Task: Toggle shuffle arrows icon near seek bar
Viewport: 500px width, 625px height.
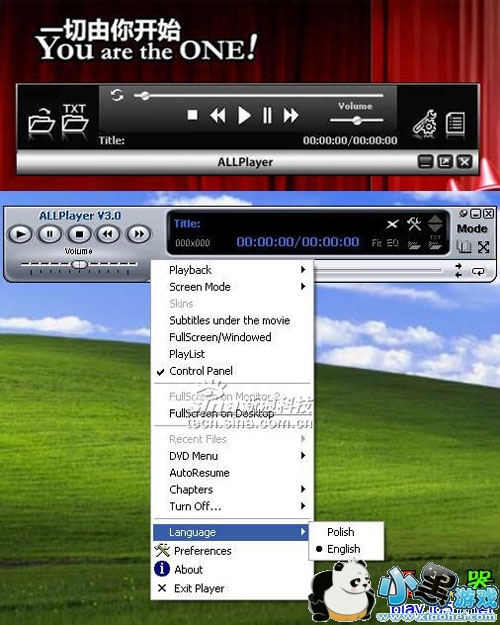Action: pyautogui.click(x=459, y=270)
